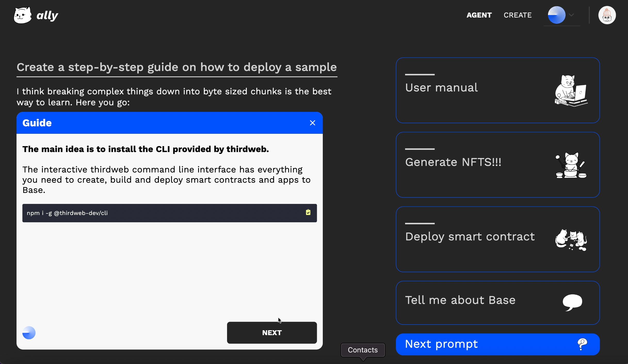This screenshot has height=364, width=628.
Task: Open the Deploy smart contract card
Action: pyautogui.click(x=498, y=239)
